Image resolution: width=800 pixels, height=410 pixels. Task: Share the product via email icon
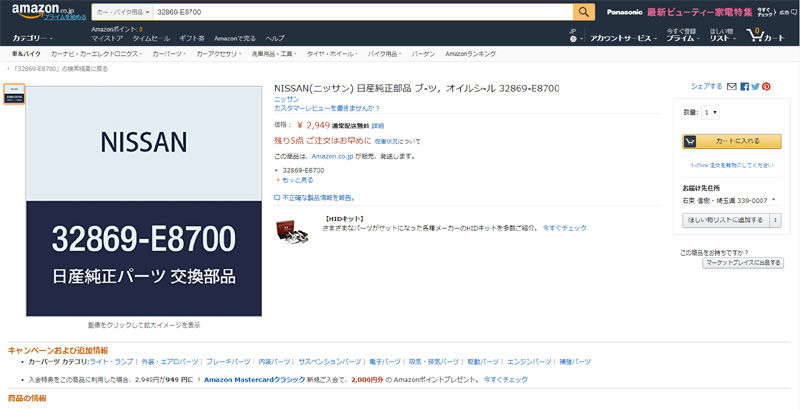pyautogui.click(x=732, y=87)
